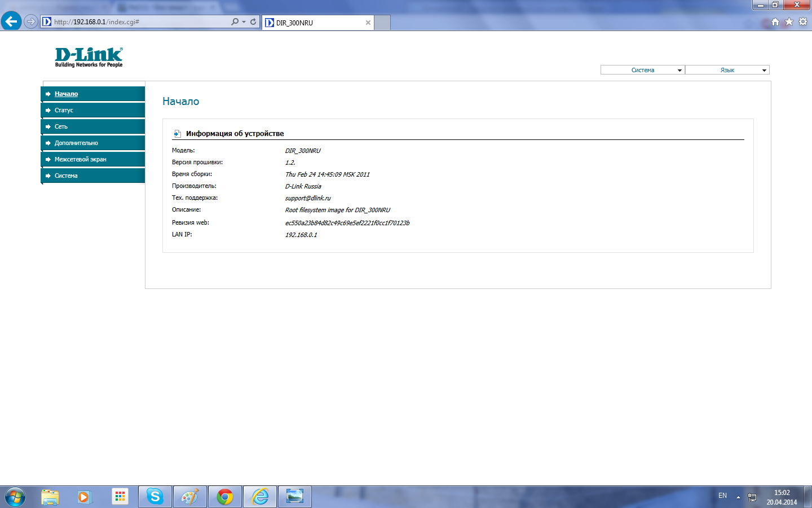
Task: Open the browser Tools gear icon
Action: (803, 22)
